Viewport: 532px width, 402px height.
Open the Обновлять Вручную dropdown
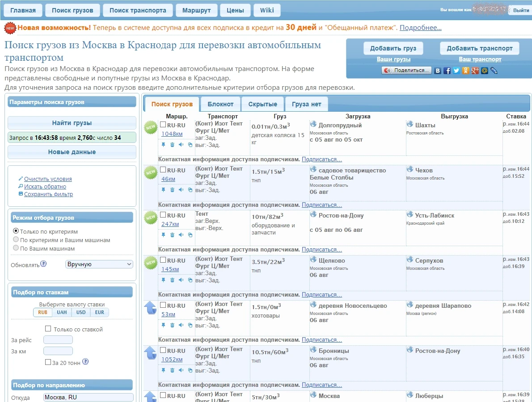click(99, 264)
